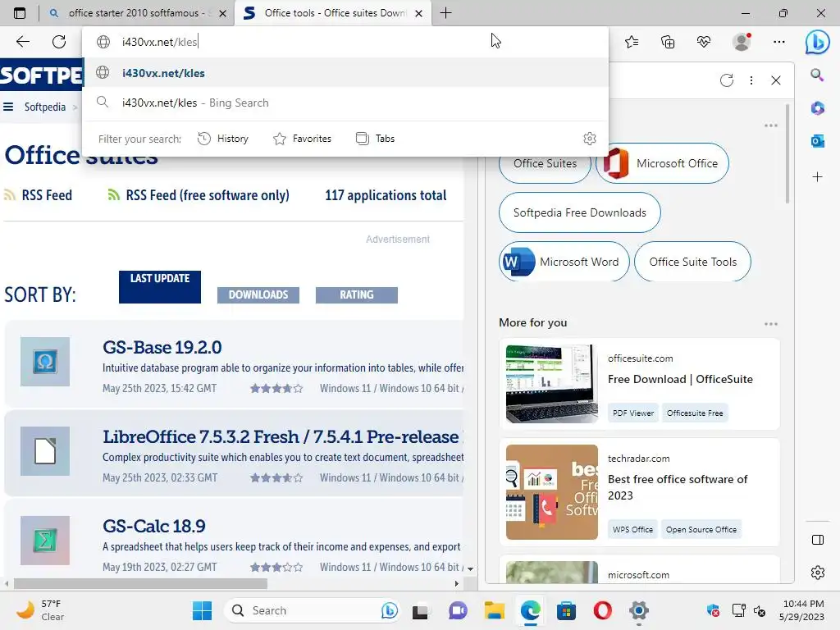Click the WPS Office tag
The image size is (840, 630).
point(632,529)
